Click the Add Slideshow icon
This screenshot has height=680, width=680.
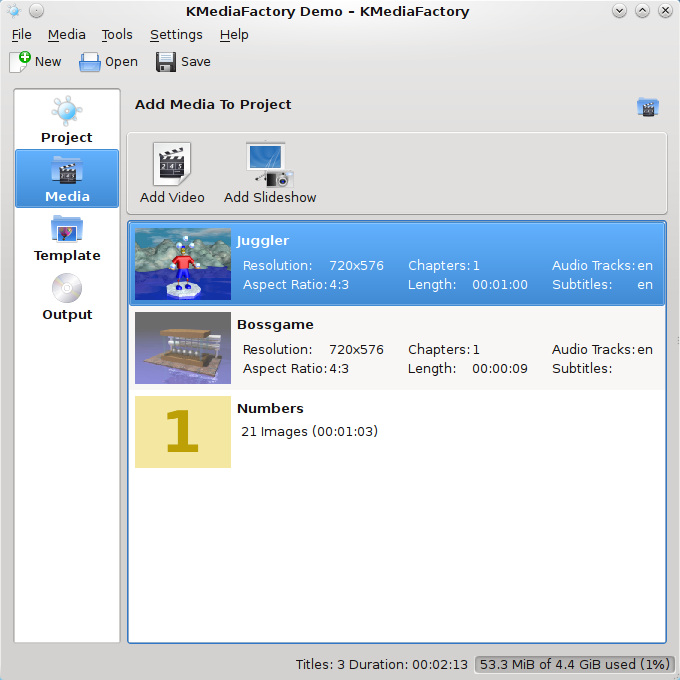coord(270,165)
